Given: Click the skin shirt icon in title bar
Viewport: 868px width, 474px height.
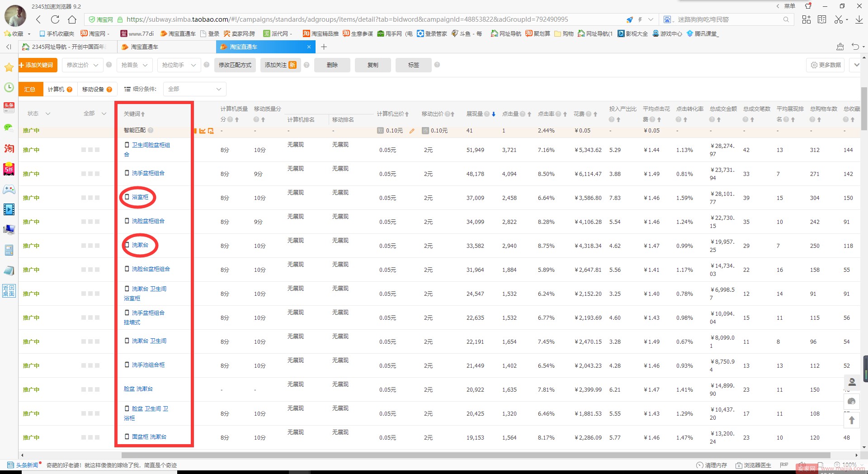Looking at the screenshot, I should (808, 6).
